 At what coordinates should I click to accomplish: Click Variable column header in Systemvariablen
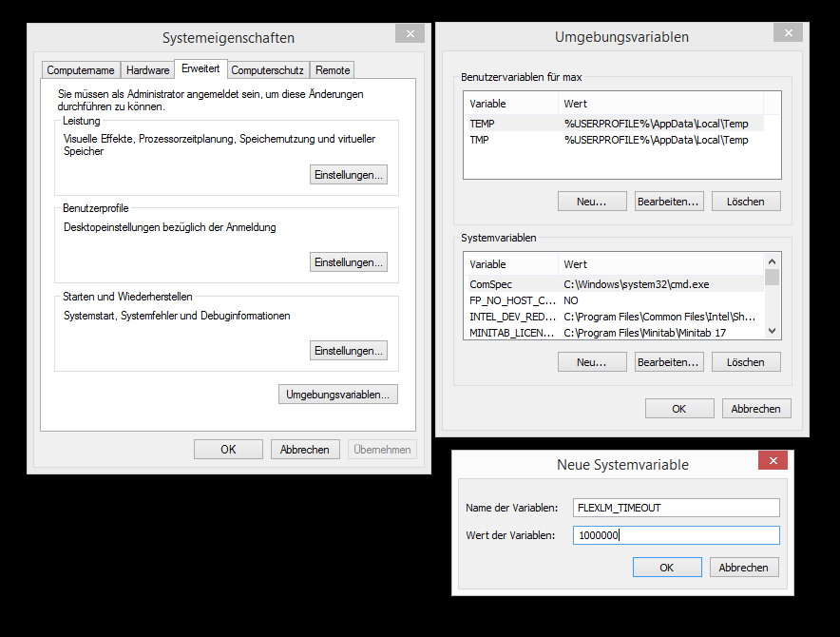(x=511, y=264)
